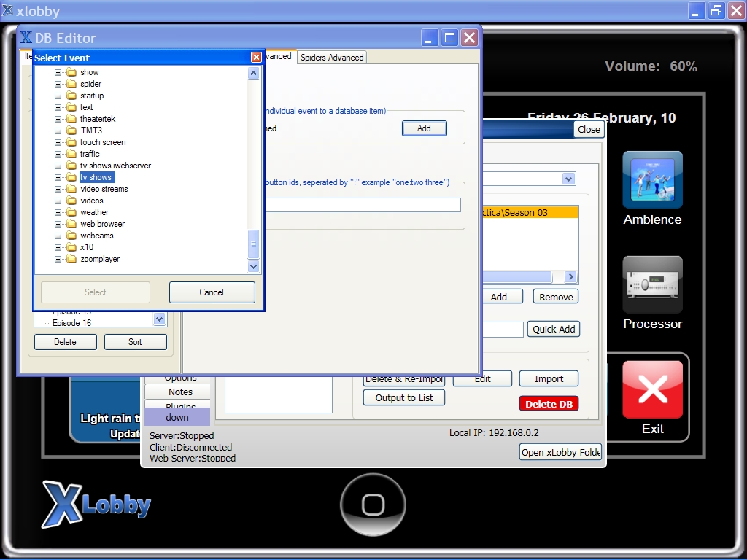Click the down tab item
The height and width of the screenshot is (560, 747).
(x=177, y=417)
